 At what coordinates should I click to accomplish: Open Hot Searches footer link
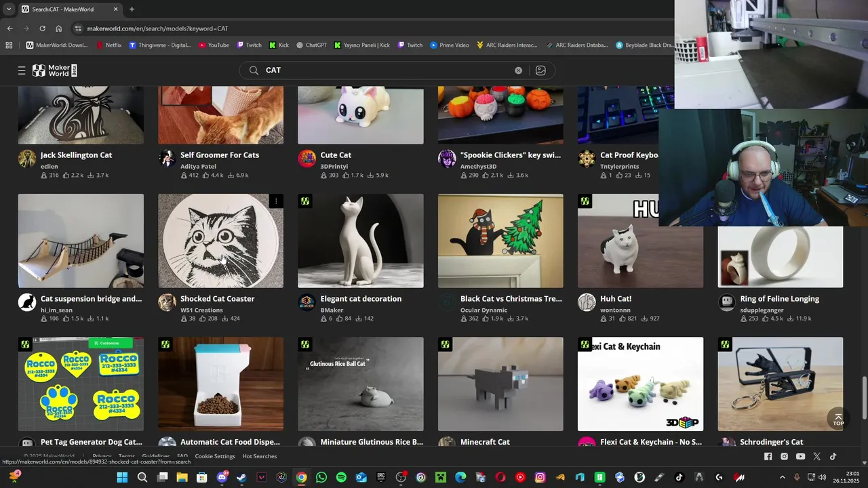point(260,456)
